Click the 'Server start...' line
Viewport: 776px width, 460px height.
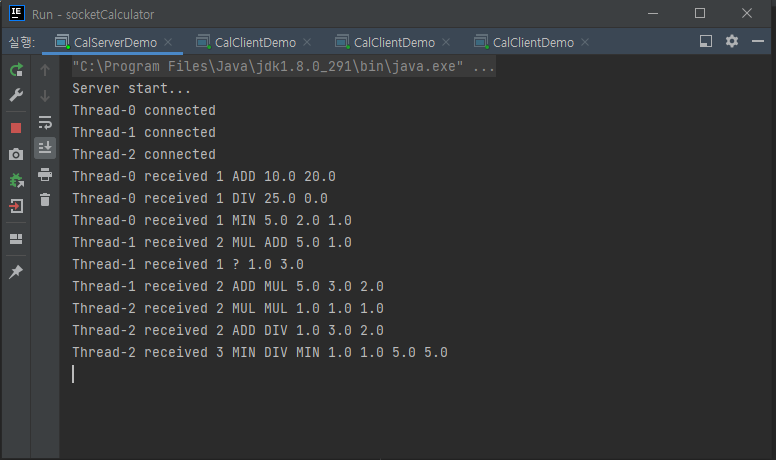point(131,88)
